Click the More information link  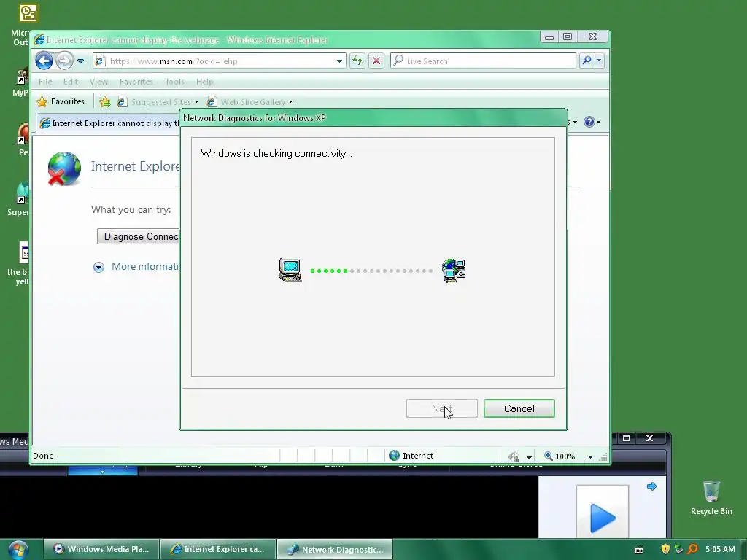pyautogui.click(x=145, y=267)
